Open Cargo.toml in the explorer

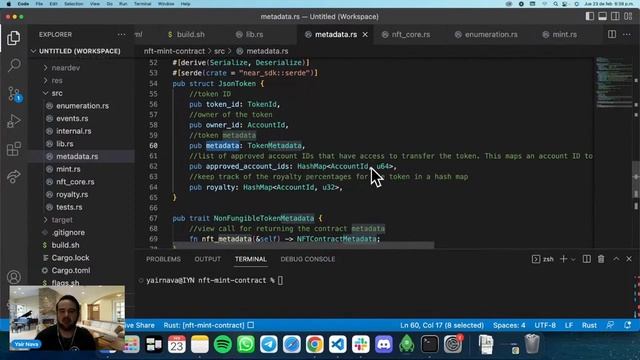coord(71,271)
